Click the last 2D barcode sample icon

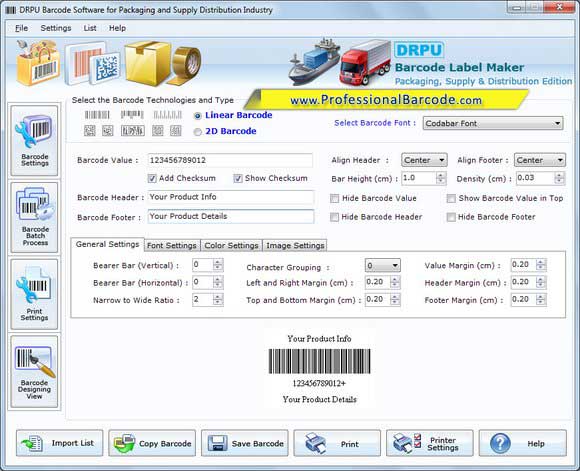tap(176, 131)
